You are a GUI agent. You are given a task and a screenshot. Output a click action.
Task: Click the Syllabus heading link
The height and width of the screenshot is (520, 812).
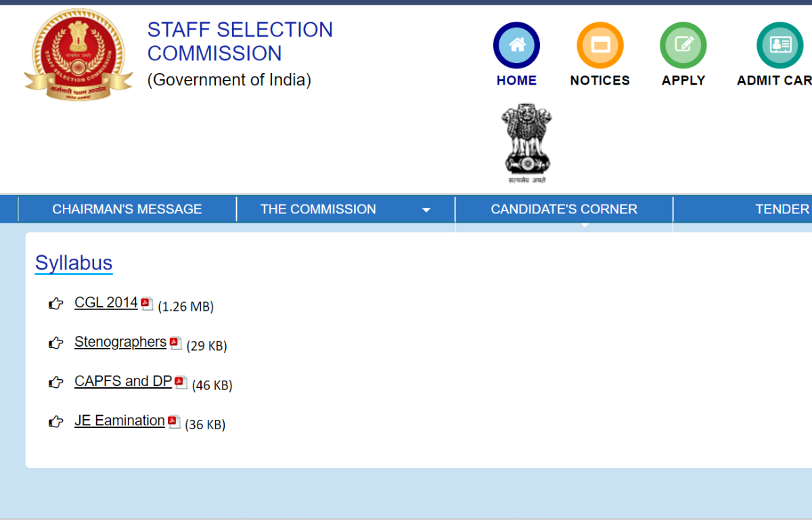click(x=74, y=263)
